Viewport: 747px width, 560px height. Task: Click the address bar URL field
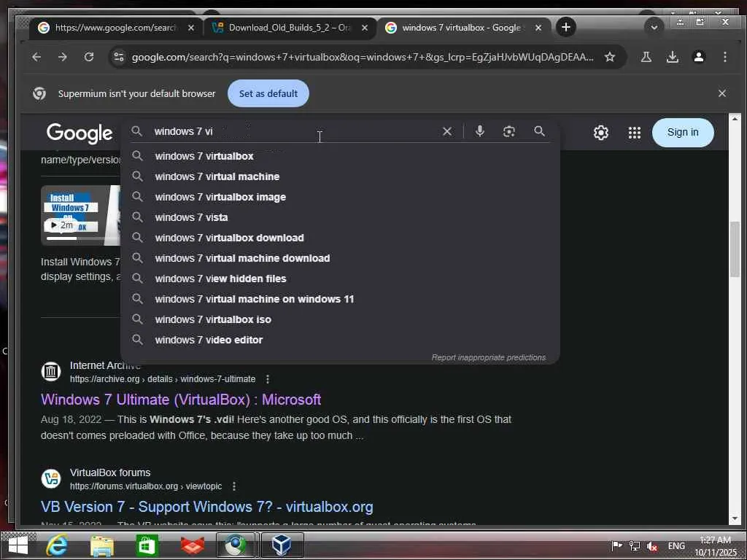point(362,57)
